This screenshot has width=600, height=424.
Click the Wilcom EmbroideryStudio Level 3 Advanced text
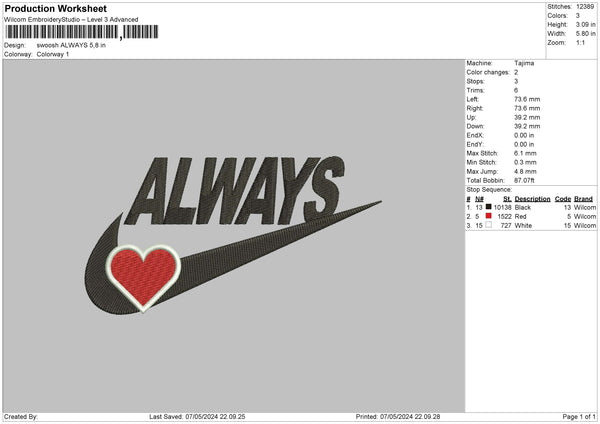point(71,20)
